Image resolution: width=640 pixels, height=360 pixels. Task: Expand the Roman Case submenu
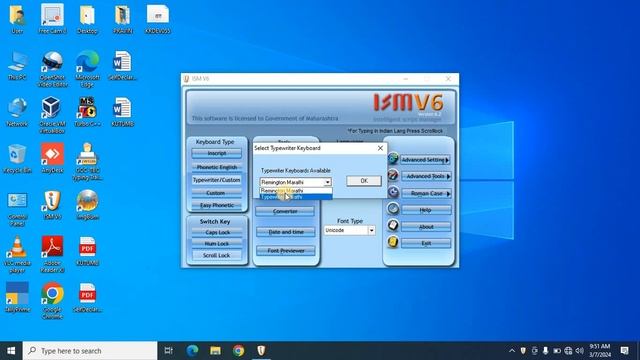(x=426, y=193)
